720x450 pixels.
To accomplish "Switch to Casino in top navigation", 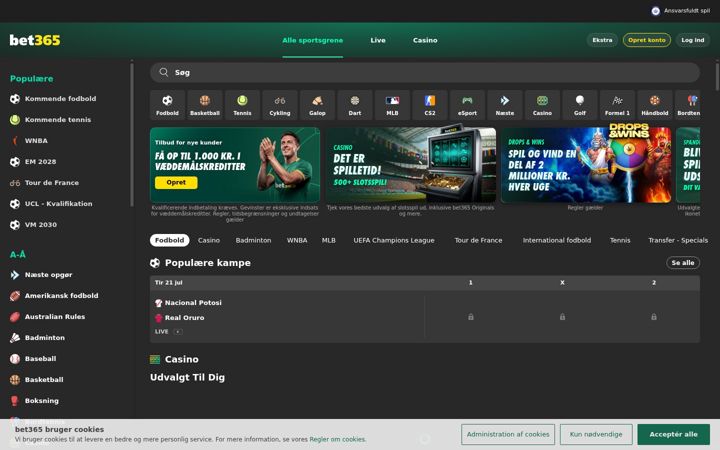I will [x=425, y=40].
